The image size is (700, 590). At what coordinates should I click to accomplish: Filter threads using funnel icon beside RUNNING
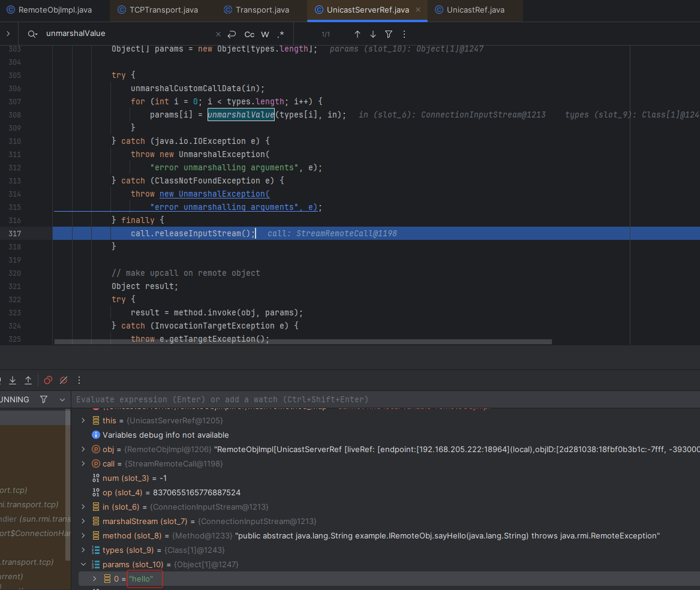(43, 399)
